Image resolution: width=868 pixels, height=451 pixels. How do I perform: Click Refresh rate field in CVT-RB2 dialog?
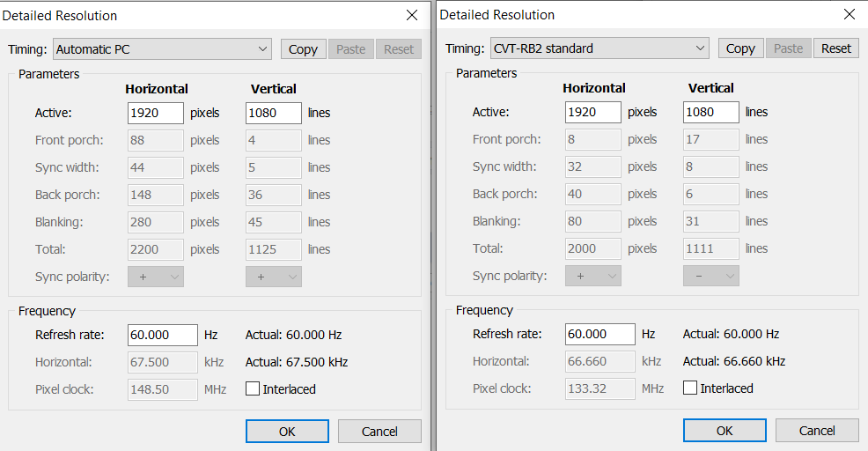click(x=600, y=334)
